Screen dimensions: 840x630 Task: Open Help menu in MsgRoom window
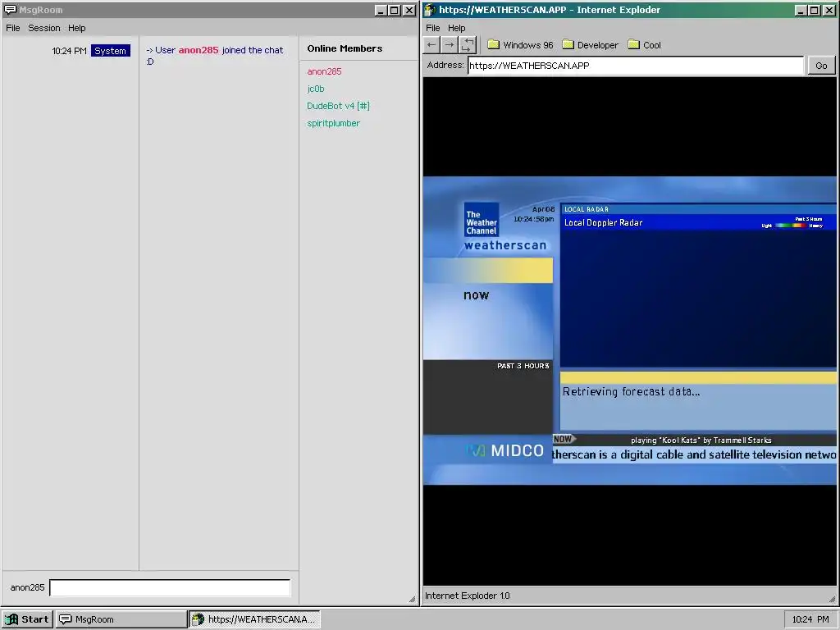(76, 28)
